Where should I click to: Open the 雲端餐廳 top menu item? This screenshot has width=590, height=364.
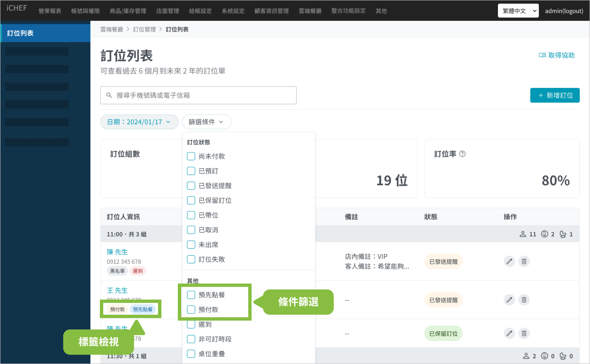pos(310,11)
